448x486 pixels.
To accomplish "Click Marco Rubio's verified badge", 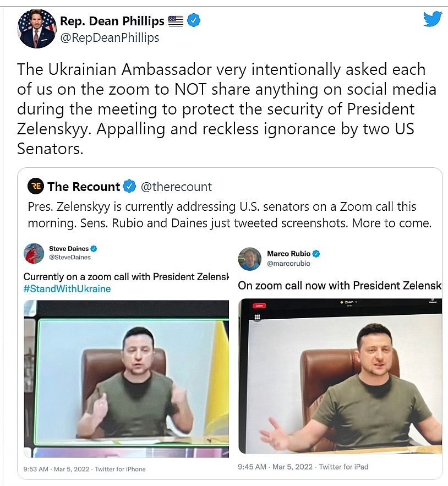I will (x=316, y=254).
